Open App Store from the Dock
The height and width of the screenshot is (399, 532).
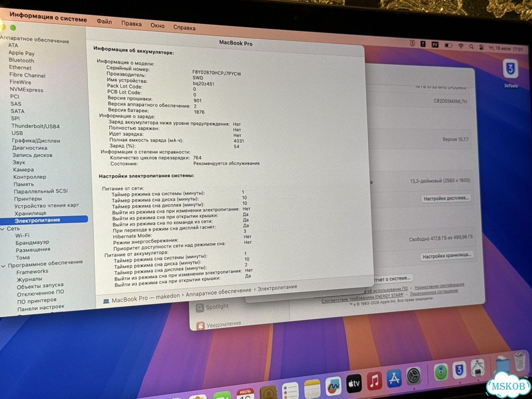coord(394,379)
